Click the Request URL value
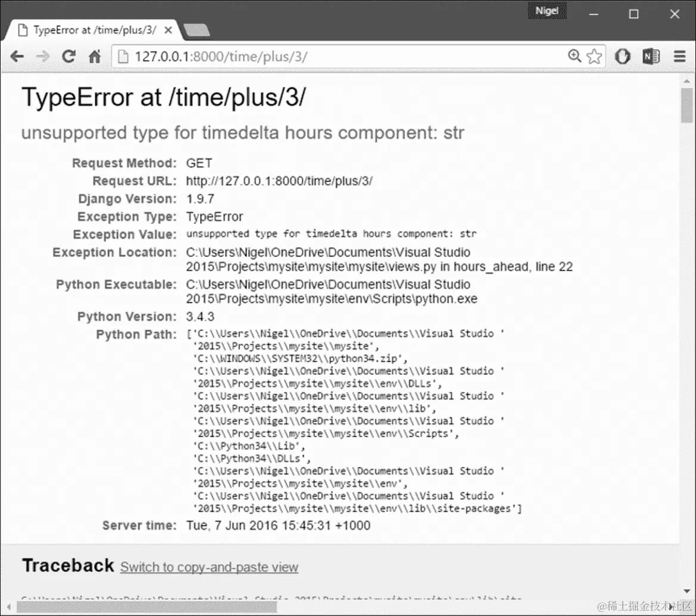Viewport: 696px width, 616px height. coord(279,181)
